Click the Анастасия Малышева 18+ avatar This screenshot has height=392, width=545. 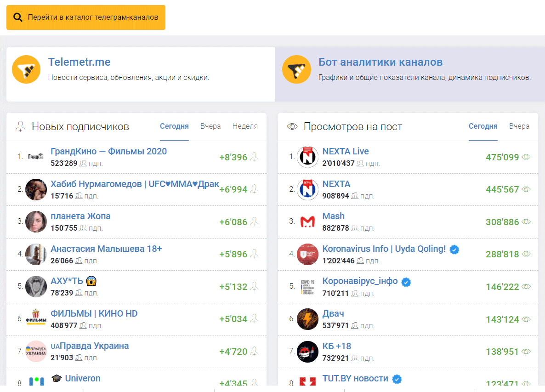(x=36, y=254)
